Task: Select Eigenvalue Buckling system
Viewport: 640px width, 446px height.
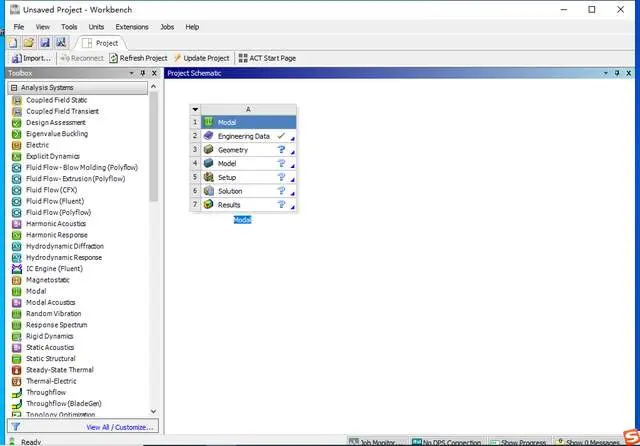Action: pos(57,134)
